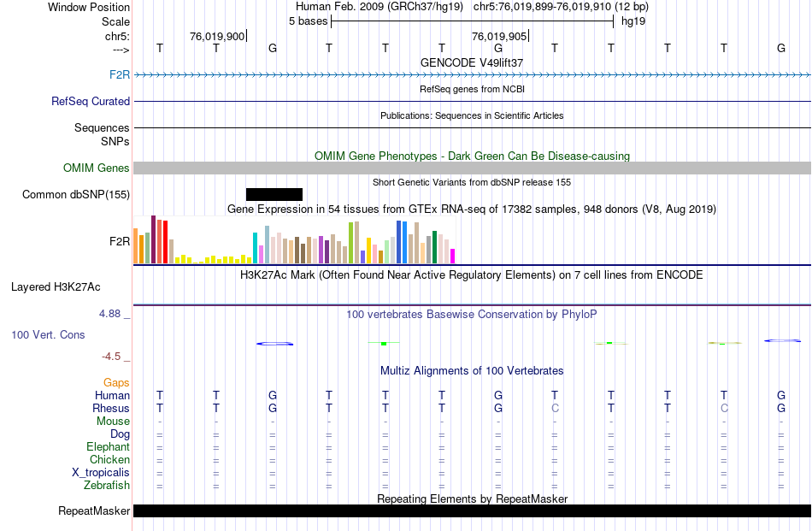The image size is (812, 531).
Task: Click the RepeatMasker track label
Action: (94, 511)
